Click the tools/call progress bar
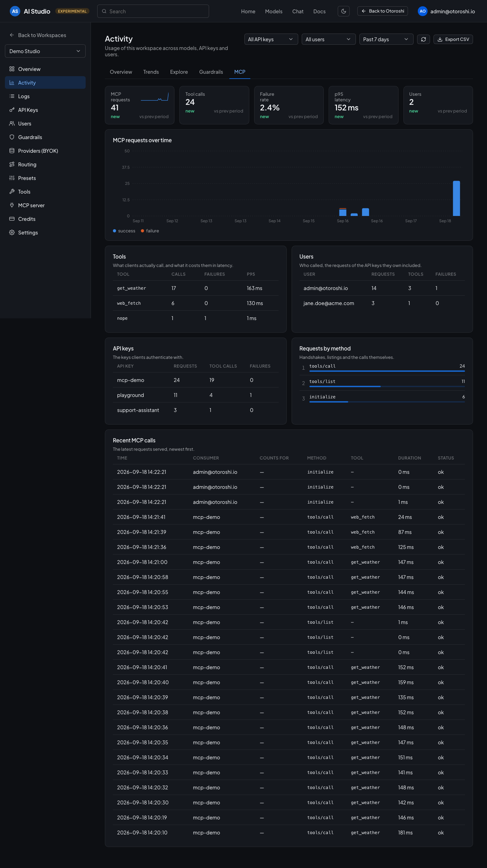This screenshot has height=868, width=487. click(x=387, y=371)
